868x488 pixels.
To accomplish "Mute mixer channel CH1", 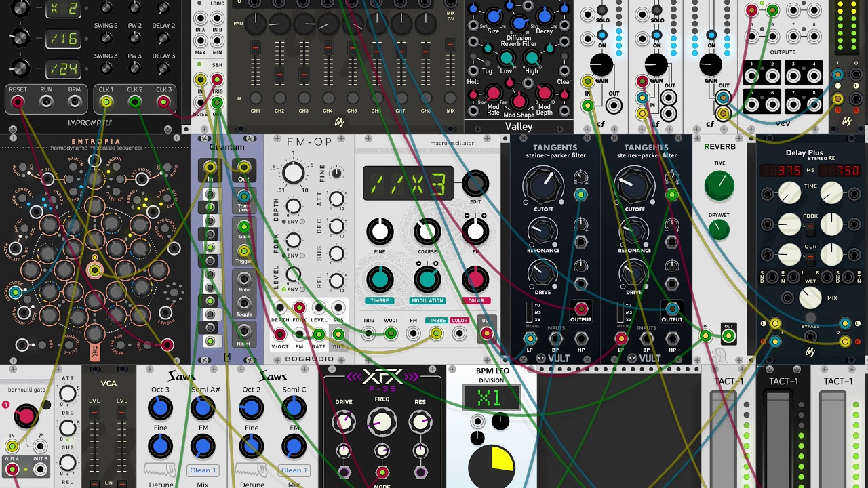I will (x=256, y=98).
